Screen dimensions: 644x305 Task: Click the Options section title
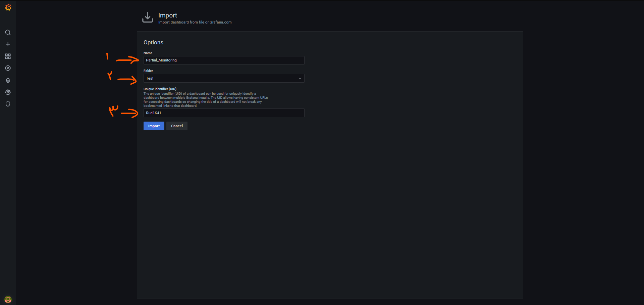[153, 42]
